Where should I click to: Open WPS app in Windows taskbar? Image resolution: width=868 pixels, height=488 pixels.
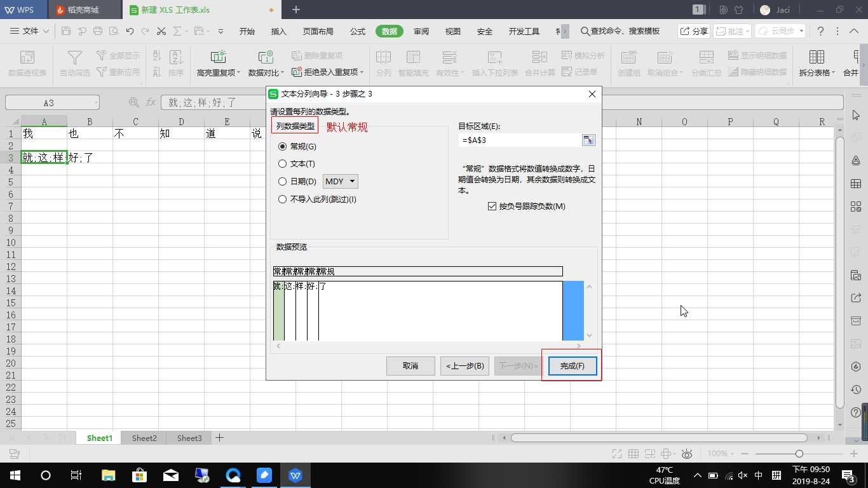[x=295, y=475]
